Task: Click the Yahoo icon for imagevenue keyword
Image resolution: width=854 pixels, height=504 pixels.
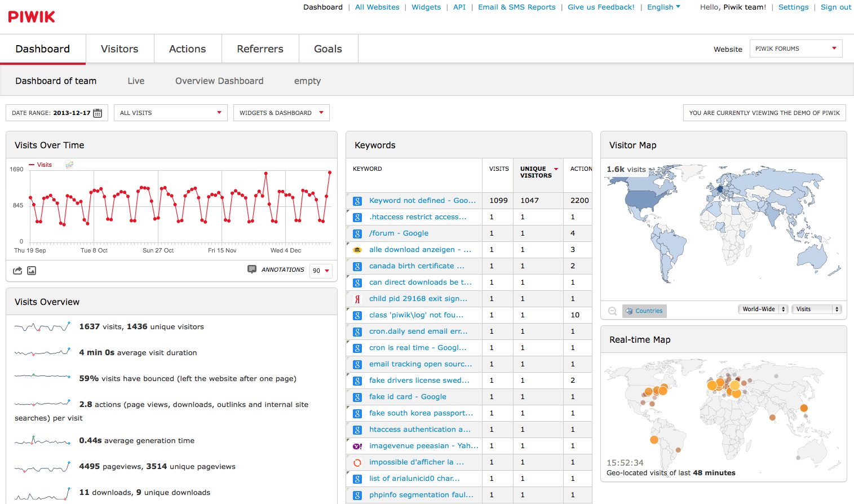Action: coord(357,446)
